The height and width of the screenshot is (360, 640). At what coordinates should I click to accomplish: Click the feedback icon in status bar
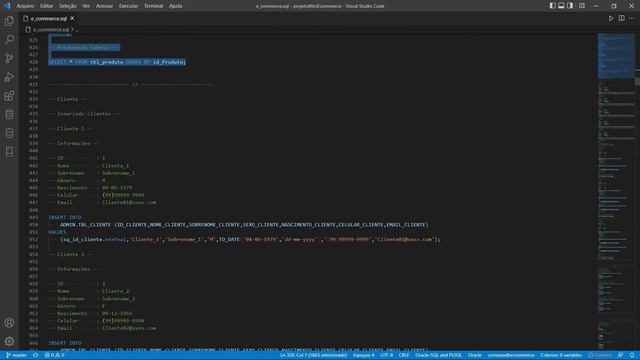click(620, 356)
